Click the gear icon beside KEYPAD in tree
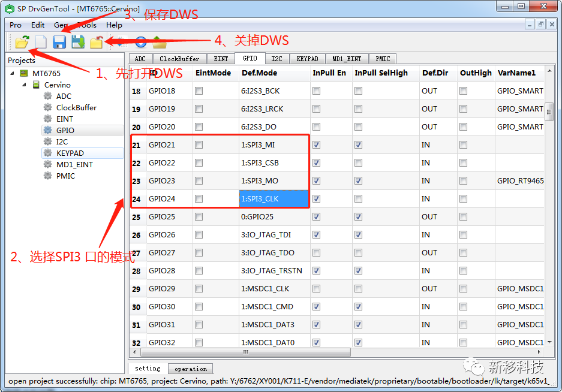The height and width of the screenshot is (392, 562). pyautogui.click(x=47, y=153)
